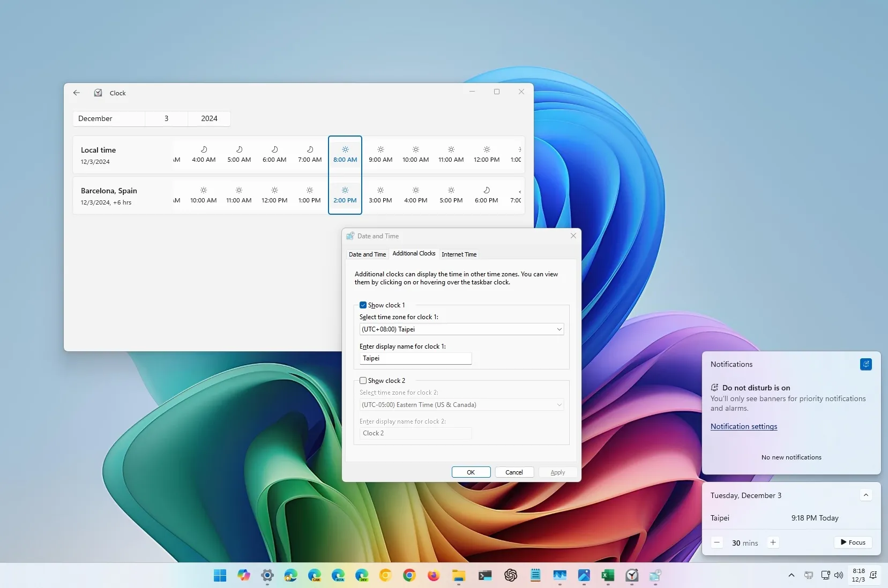Select 3:00 PM on the Barcelona timeline
Viewport: 888px width, 588px height.
coord(380,195)
